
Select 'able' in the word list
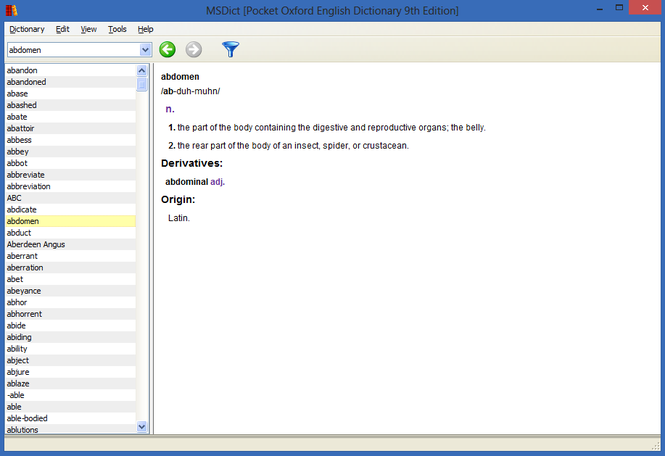(70, 407)
